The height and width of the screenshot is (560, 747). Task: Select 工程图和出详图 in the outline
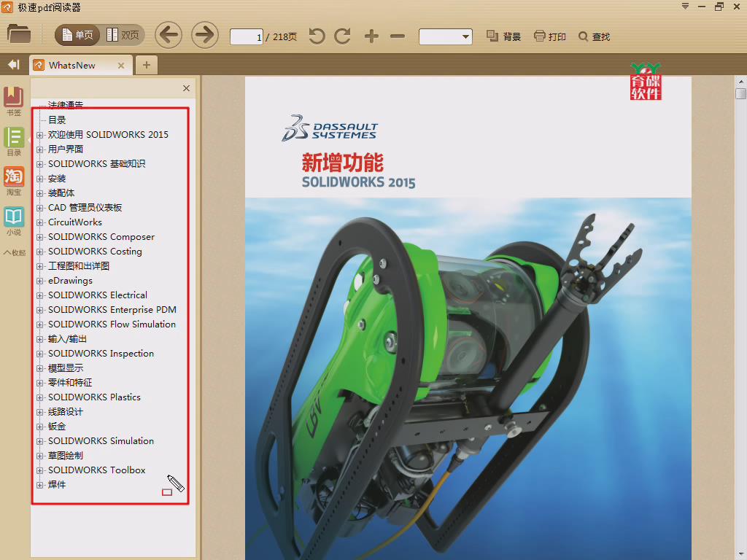pyautogui.click(x=79, y=265)
